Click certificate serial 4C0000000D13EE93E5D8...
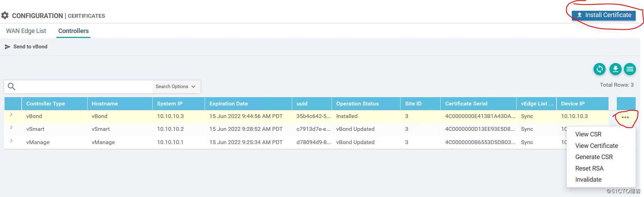Viewport: 644px width, 197px height. coord(480,129)
